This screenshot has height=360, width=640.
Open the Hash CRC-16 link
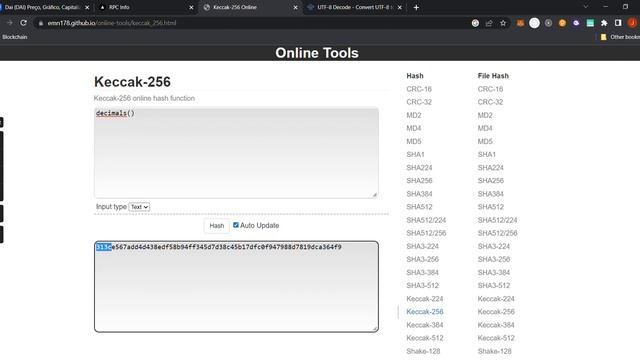pyautogui.click(x=419, y=89)
